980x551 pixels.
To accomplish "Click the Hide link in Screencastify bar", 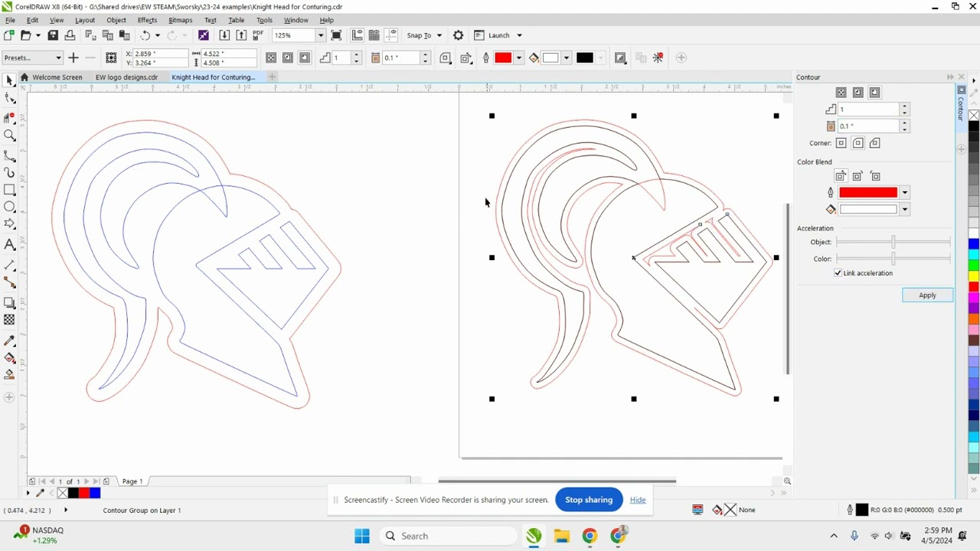I will pyautogui.click(x=638, y=500).
